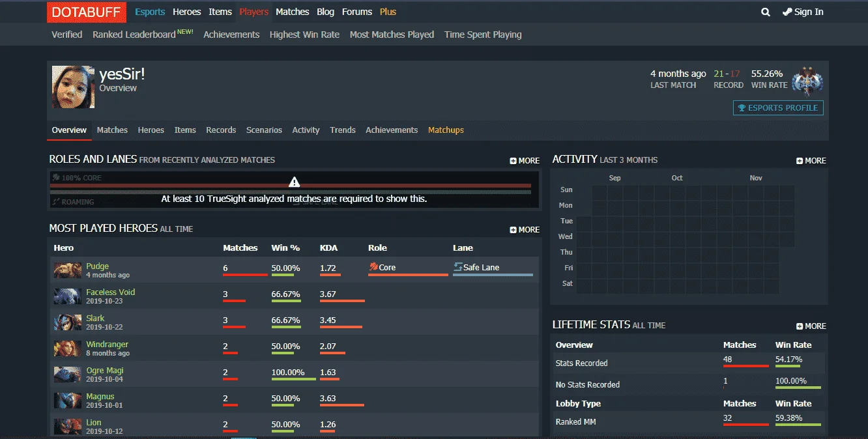Click the Slark name link
The width and height of the screenshot is (868, 439).
[95, 318]
